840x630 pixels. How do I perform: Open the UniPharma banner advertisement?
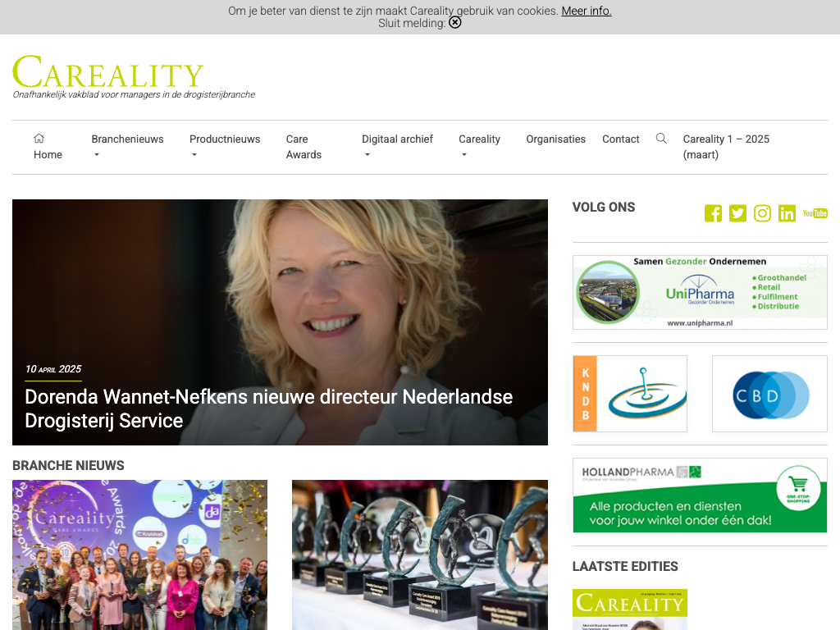click(x=700, y=293)
